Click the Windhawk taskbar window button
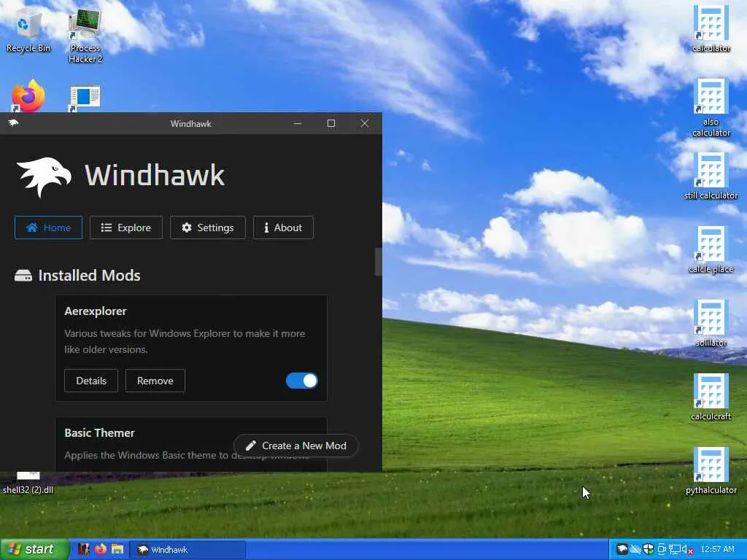The width and height of the screenshot is (747, 560). (x=187, y=550)
